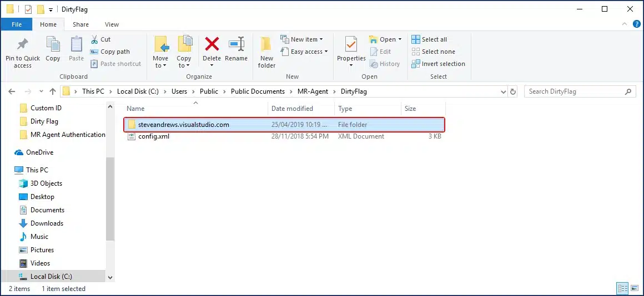Switch to the View ribbon tab
This screenshot has height=296, width=644.
tap(112, 24)
